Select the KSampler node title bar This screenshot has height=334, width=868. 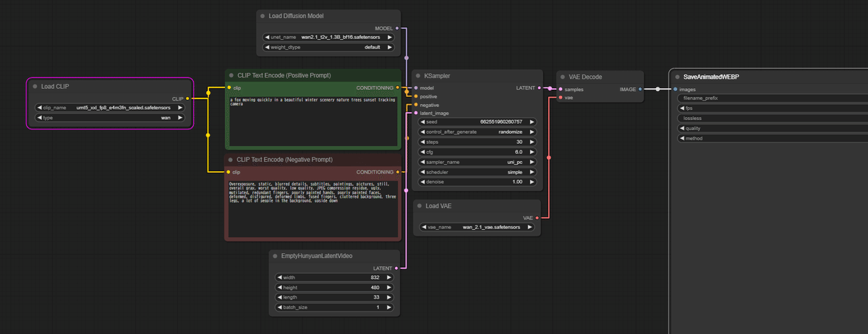pos(476,75)
